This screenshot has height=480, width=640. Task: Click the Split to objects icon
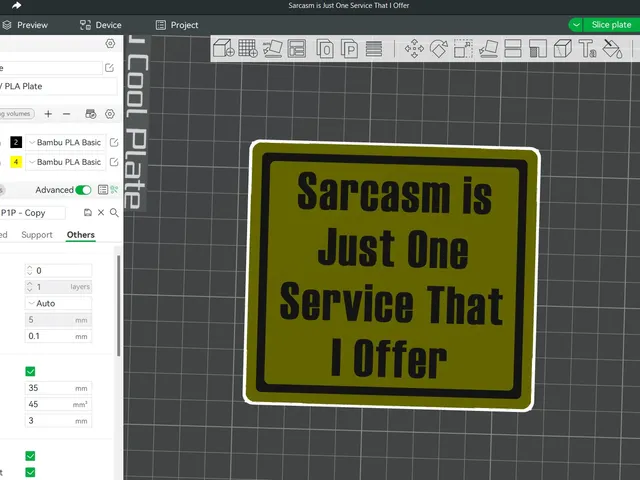pyautogui.click(x=325, y=49)
